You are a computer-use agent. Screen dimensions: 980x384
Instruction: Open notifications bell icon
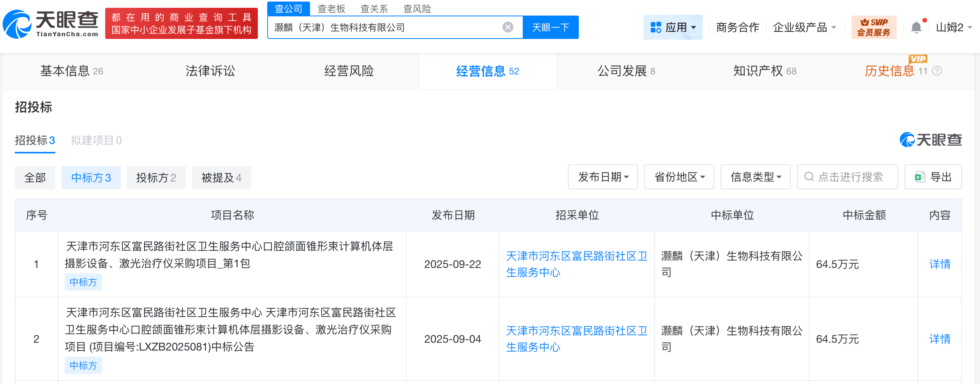tap(916, 27)
